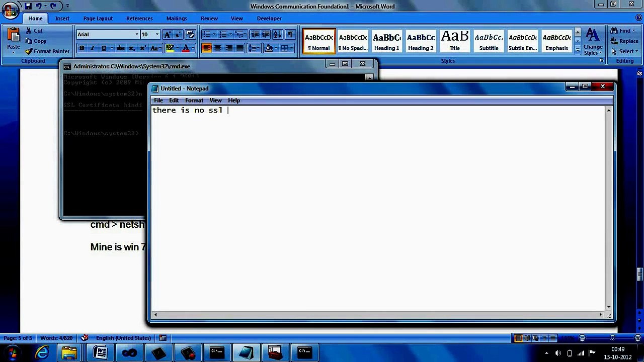Open the Notepad Edit menu
The width and height of the screenshot is (644, 362).
pyautogui.click(x=174, y=101)
